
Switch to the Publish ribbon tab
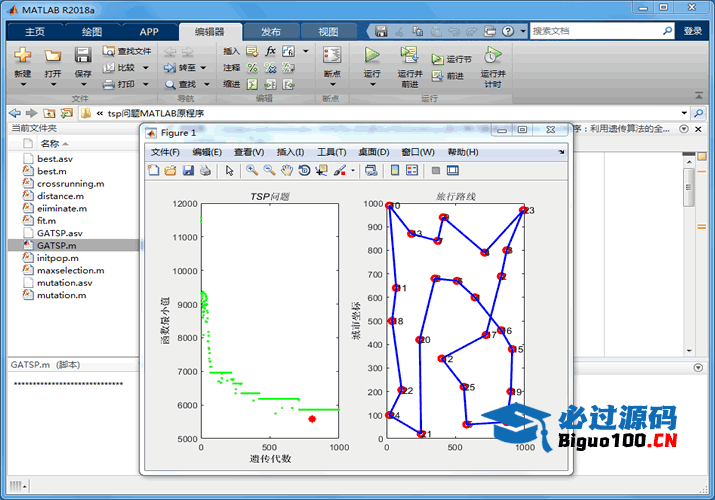[x=271, y=31]
